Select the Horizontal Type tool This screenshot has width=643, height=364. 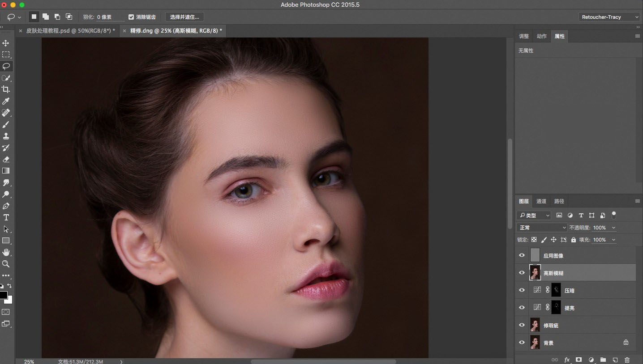tap(6, 217)
